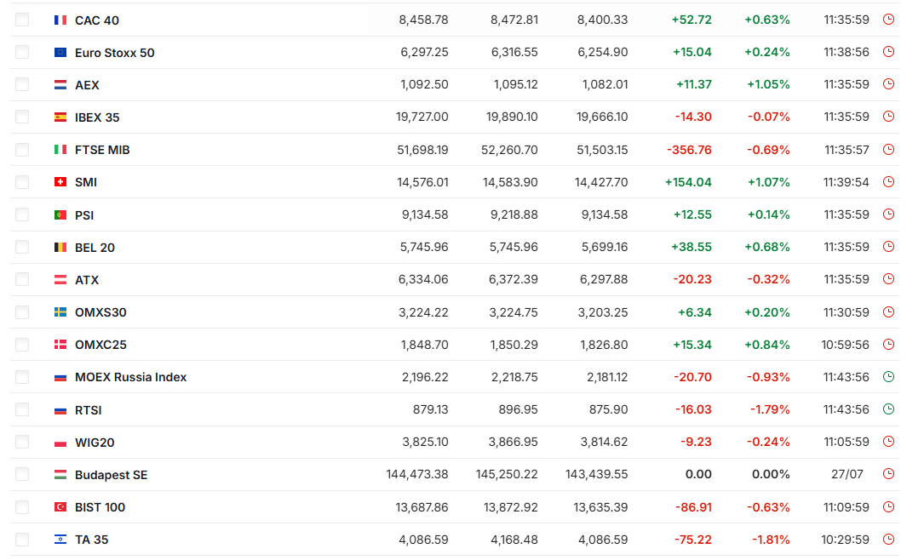Click the Portugal flag icon beside PSI
The width and height of the screenshot is (924, 560).
[x=60, y=215]
